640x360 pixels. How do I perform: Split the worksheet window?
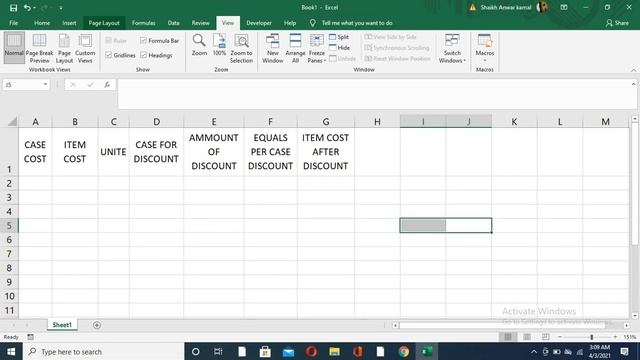click(339, 37)
